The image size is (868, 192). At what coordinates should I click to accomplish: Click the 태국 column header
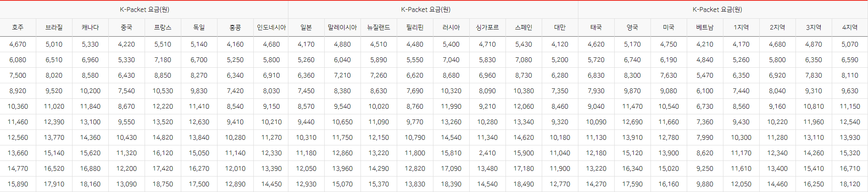click(596, 27)
